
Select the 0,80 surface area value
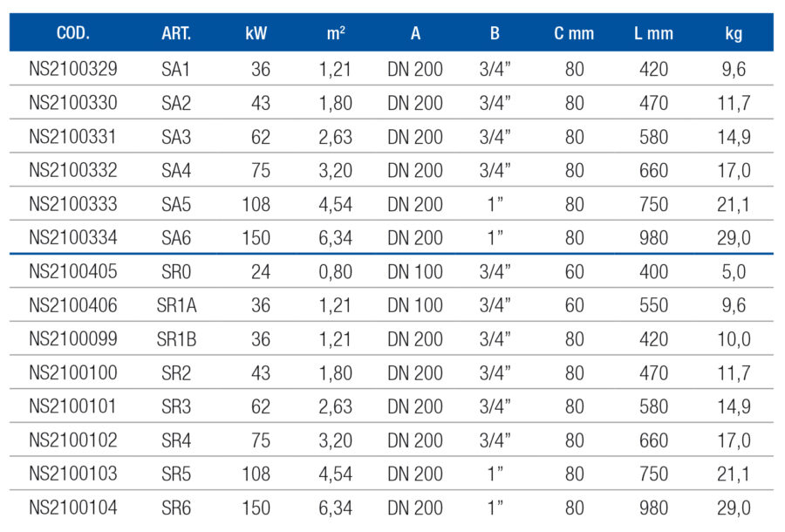coord(335,271)
